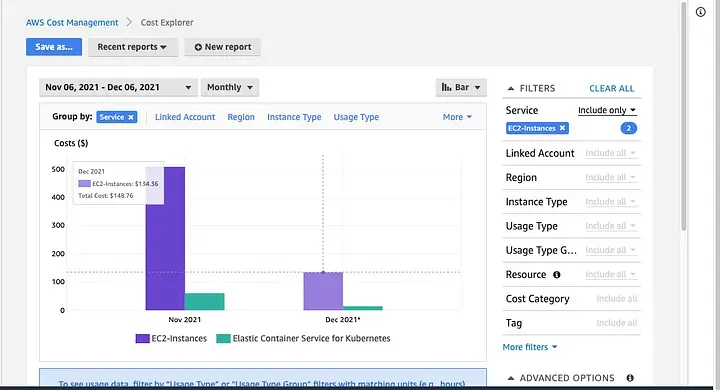Click the Nov 2021 green Kubernetes bar
This screenshot has height=390, width=720.
(x=205, y=302)
